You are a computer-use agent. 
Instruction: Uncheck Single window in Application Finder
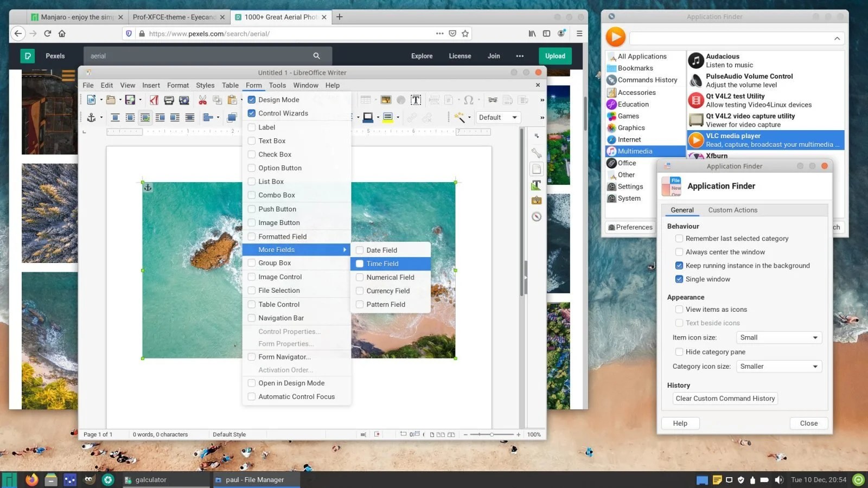tap(679, 279)
